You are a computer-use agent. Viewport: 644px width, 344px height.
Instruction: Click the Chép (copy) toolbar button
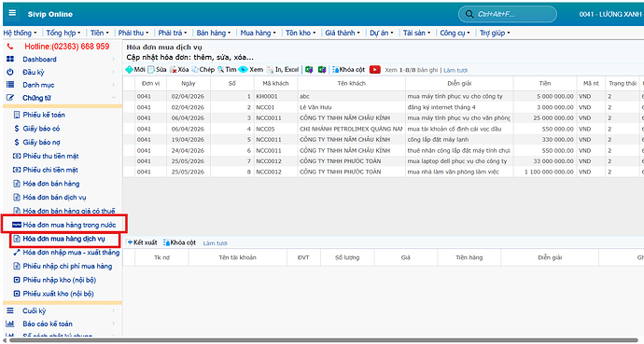click(x=203, y=70)
